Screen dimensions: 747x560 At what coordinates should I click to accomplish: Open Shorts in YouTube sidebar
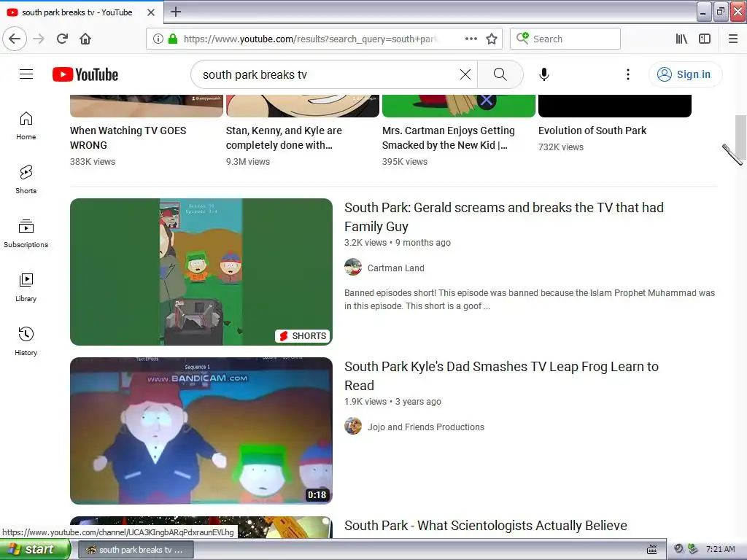(26, 179)
